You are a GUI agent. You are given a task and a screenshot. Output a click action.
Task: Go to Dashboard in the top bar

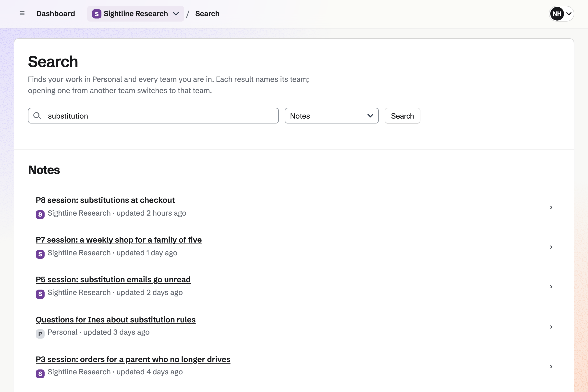56,14
